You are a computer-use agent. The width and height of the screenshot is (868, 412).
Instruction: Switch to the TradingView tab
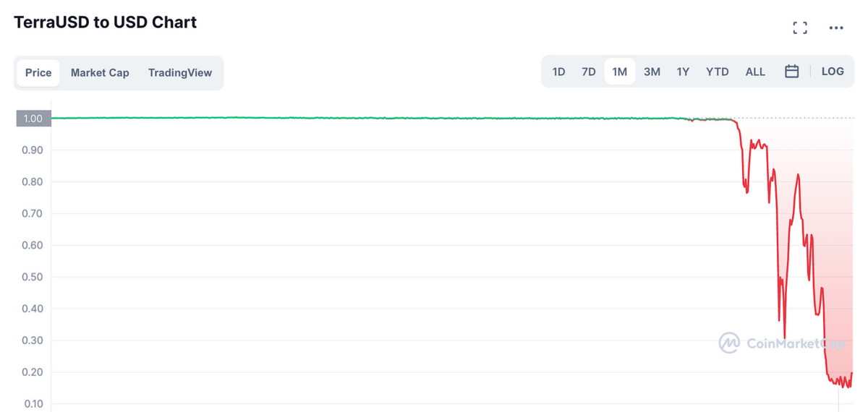(x=180, y=72)
